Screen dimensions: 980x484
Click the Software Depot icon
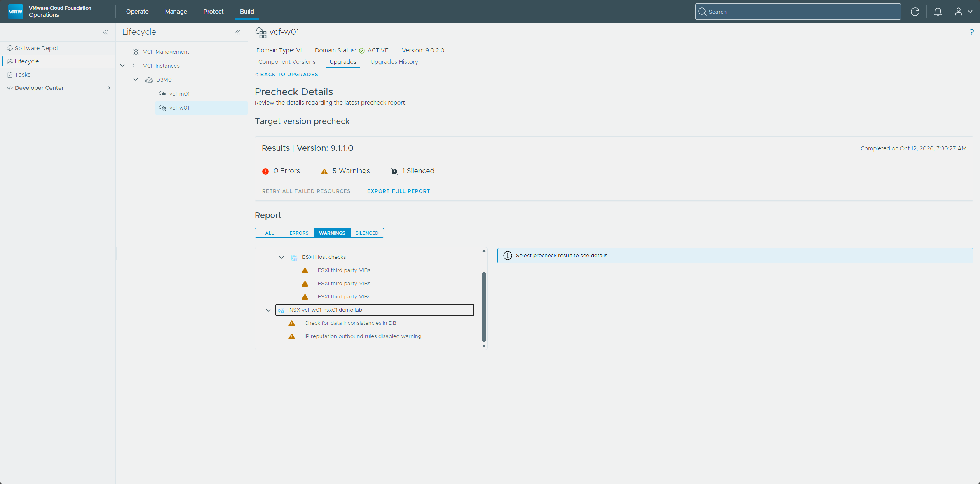click(10, 48)
